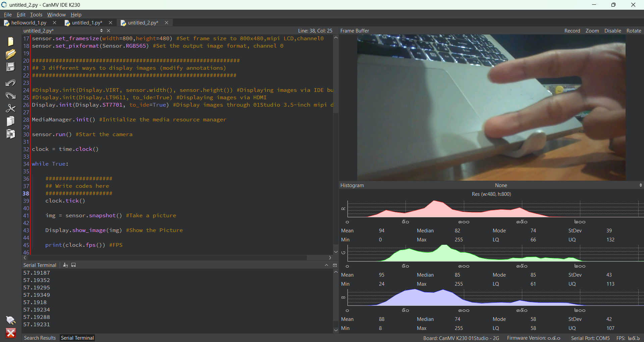This screenshot has height=342, width=644.
Task: Open the Tools menu
Action: 36,15
